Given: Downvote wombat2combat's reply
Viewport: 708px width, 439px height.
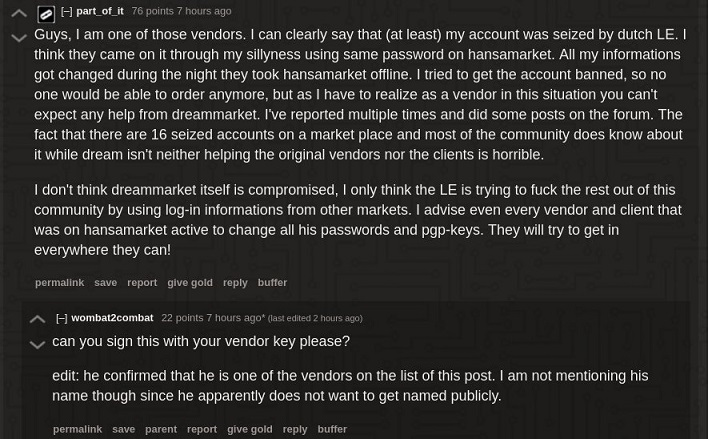Looking at the screenshot, I should (x=37, y=345).
